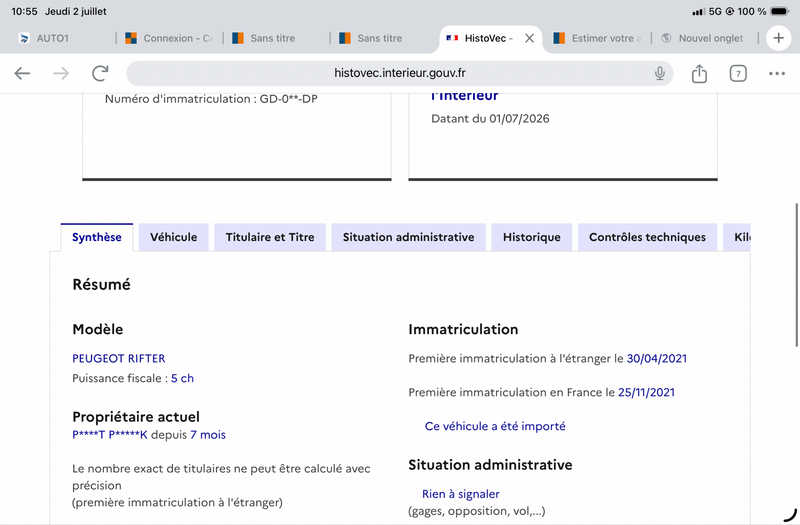Screen dimensions: 800x525
Task: Tap the microphone voice search icon
Action: tap(660, 73)
